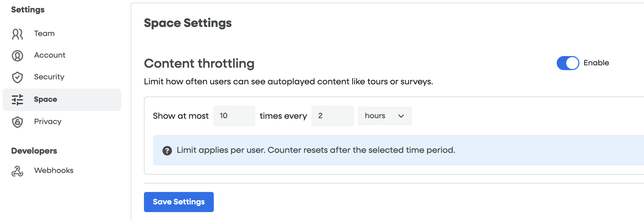The height and width of the screenshot is (220, 644).
Task: Select Space in the settings sidebar
Action: click(x=46, y=99)
